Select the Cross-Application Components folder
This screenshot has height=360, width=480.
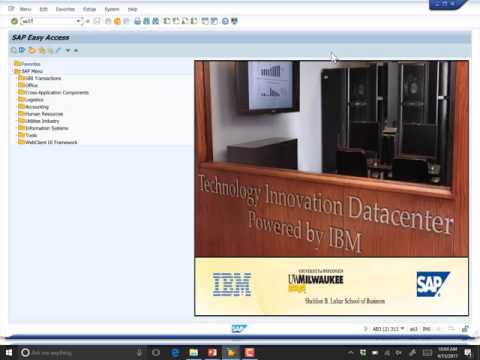tap(54, 92)
